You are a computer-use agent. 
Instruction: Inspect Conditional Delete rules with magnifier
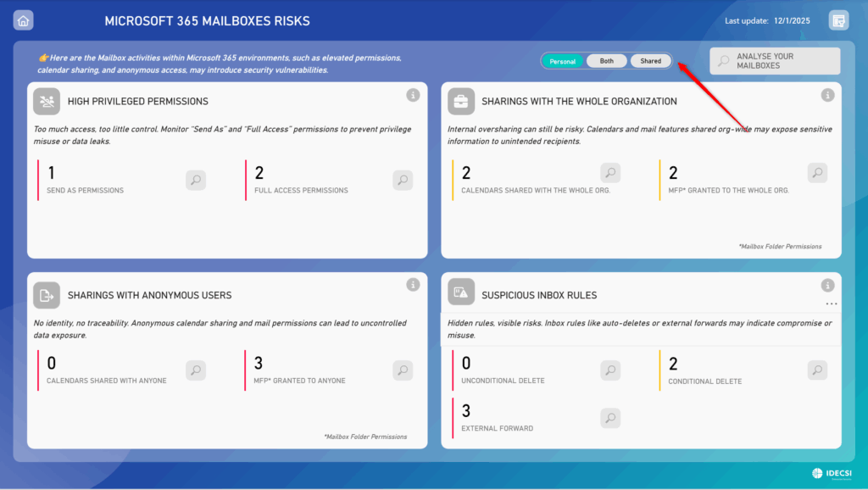(817, 370)
